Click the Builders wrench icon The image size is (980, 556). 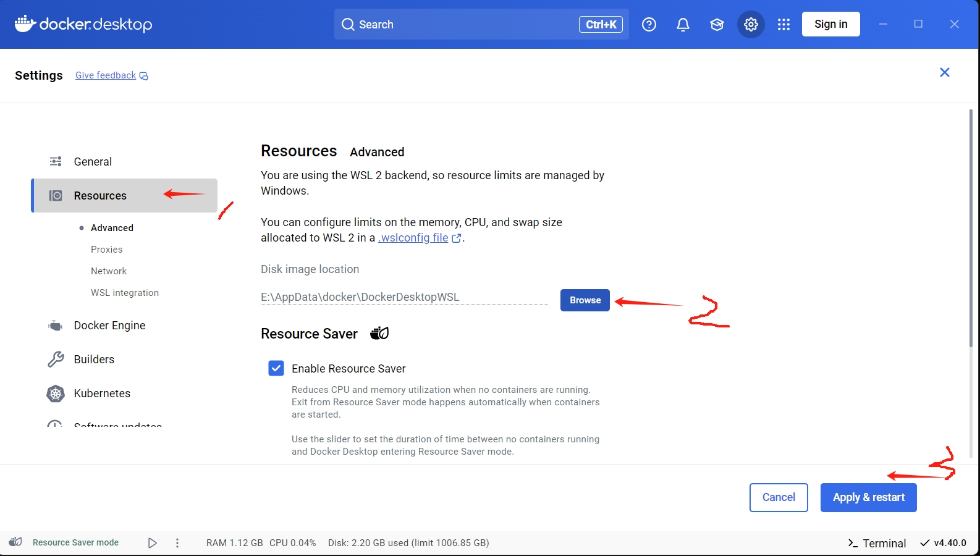point(56,359)
